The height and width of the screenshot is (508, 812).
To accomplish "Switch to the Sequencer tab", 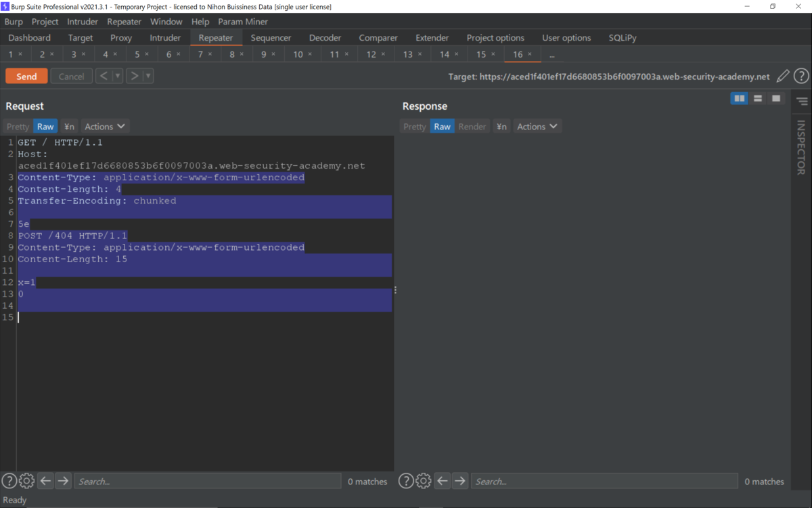I will click(x=271, y=38).
